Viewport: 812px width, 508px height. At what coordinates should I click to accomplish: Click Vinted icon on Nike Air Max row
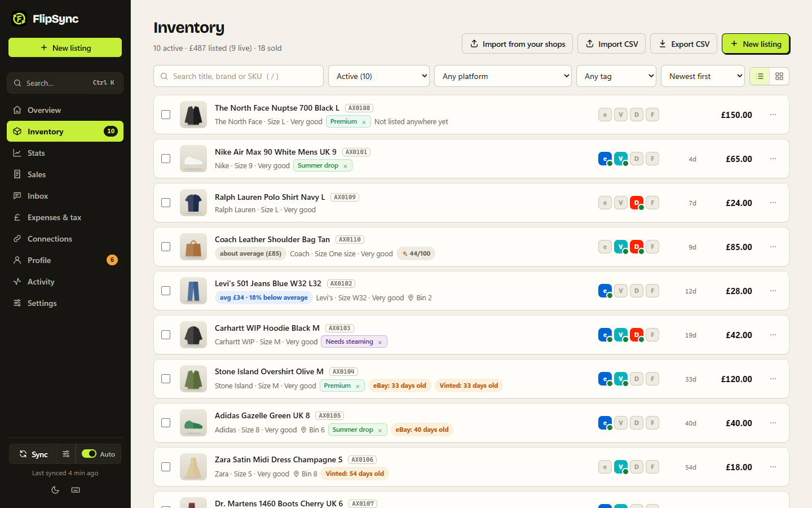621,159
